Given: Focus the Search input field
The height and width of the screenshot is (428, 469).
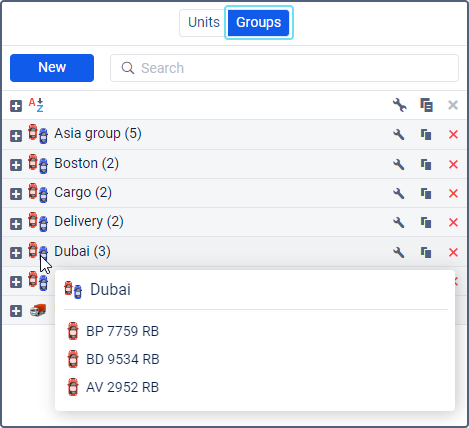Looking at the screenshot, I should (284, 68).
